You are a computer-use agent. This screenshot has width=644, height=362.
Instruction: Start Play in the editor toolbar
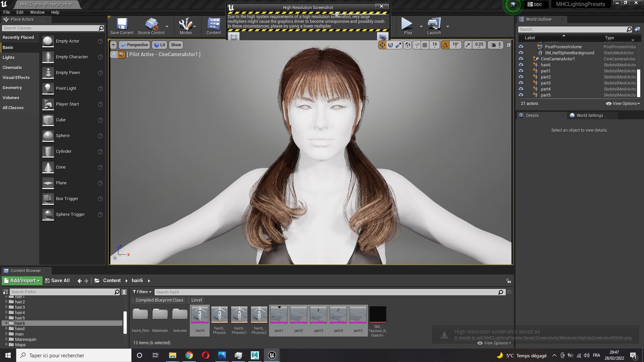408,26
